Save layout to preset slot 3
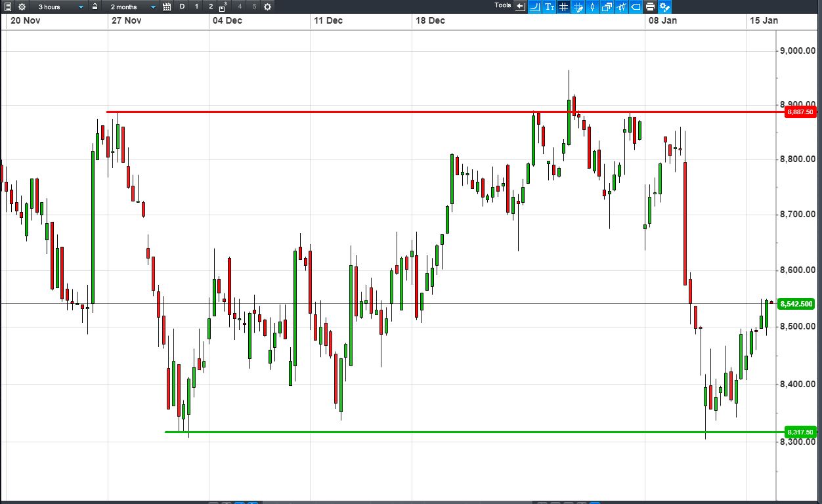This screenshot has width=822, height=504. coord(223,7)
